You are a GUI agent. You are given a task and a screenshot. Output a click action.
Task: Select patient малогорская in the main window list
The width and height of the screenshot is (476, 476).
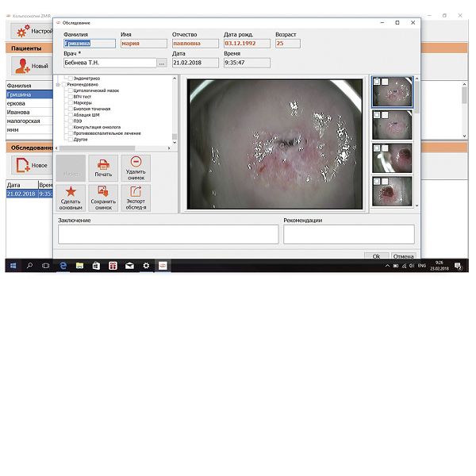pyautogui.click(x=29, y=121)
